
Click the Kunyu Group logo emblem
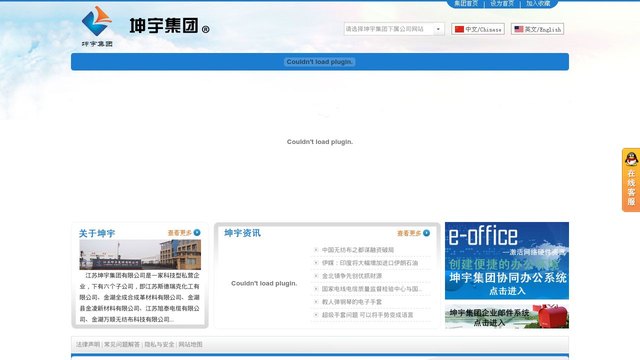[97, 21]
